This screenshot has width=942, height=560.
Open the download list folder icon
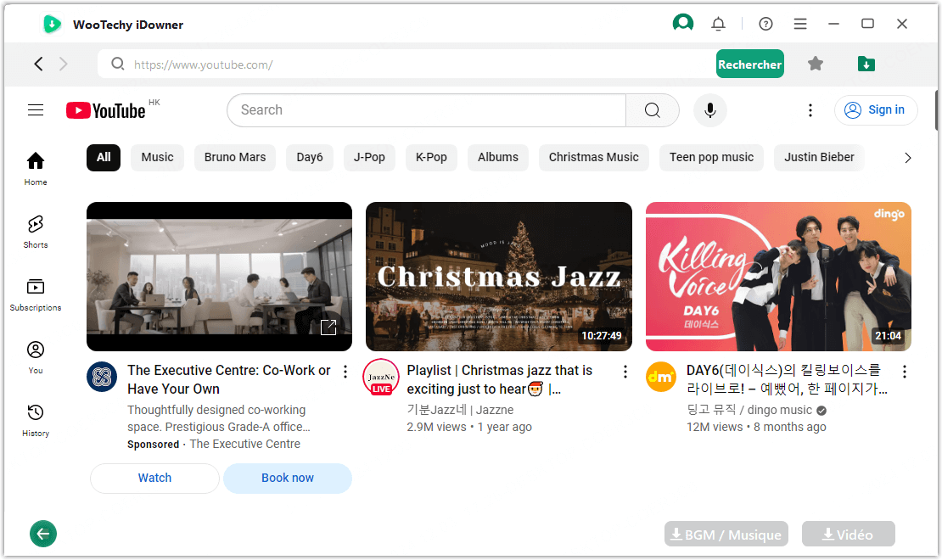866,64
